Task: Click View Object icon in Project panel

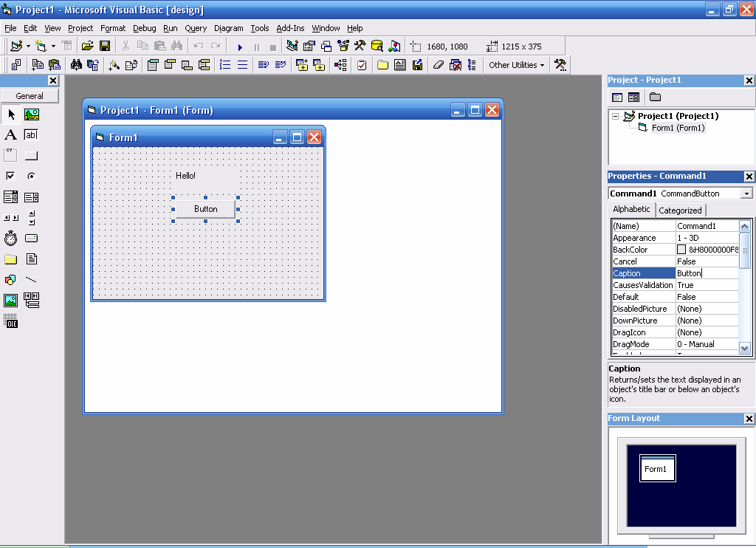Action: pyautogui.click(x=634, y=97)
